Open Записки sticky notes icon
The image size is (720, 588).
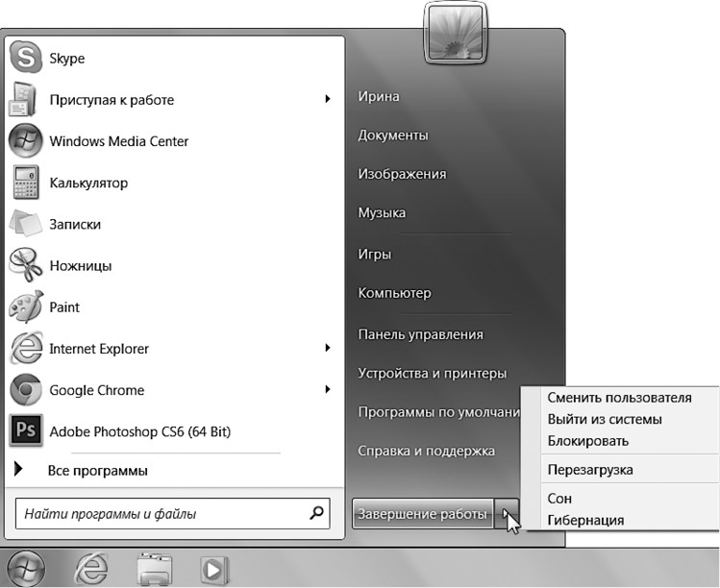[25, 224]
